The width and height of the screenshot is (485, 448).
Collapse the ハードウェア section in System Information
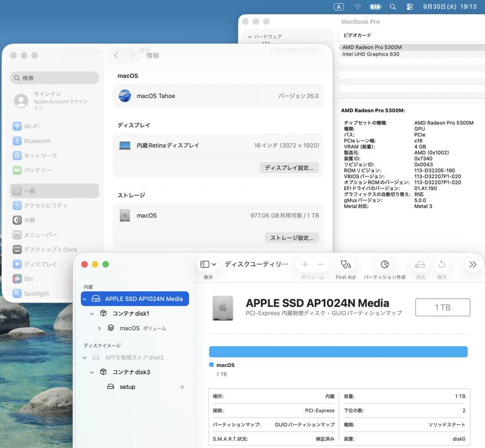pyautogui.click(x=250, y=37)
